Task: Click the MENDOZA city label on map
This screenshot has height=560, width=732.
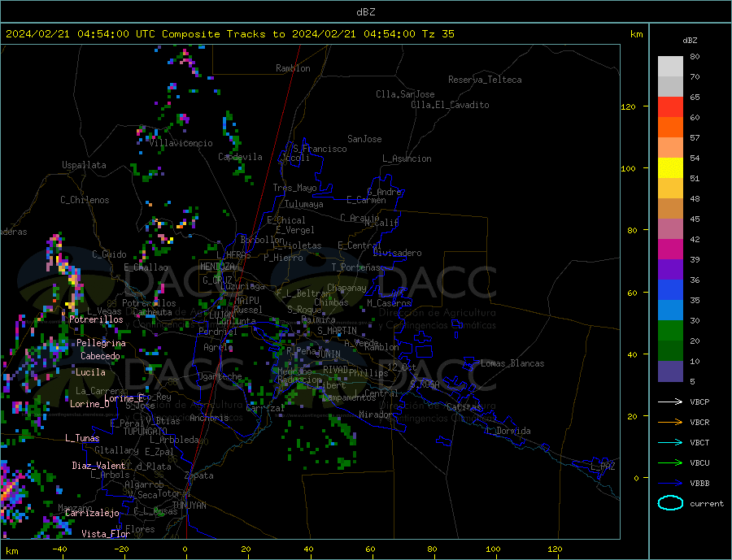Action: pyautogui.click(x=217, y=267)
